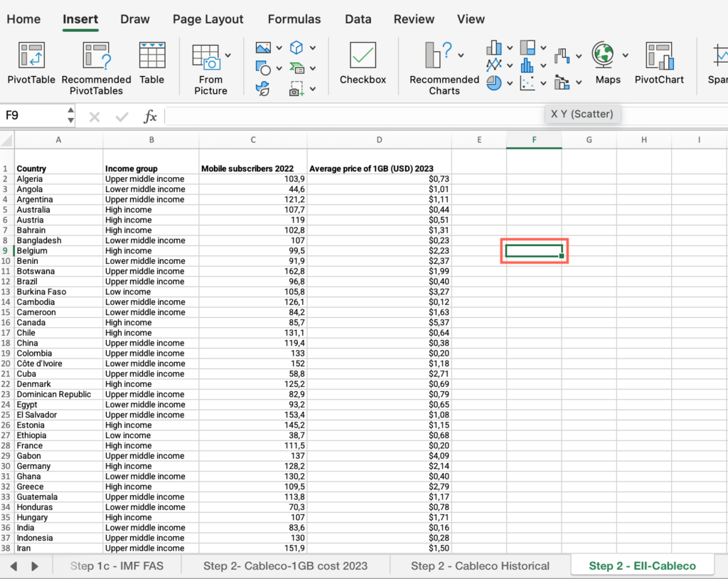This screenshot has width=728, height=579.
Task: Click the Pictures insert icon
Action: tap(263, 48)
